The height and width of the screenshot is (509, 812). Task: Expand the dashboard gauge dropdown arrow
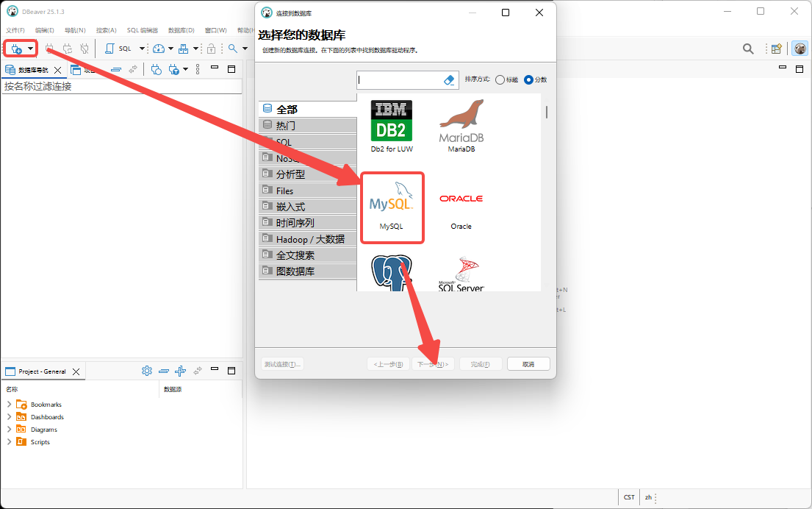pos(171,49)
